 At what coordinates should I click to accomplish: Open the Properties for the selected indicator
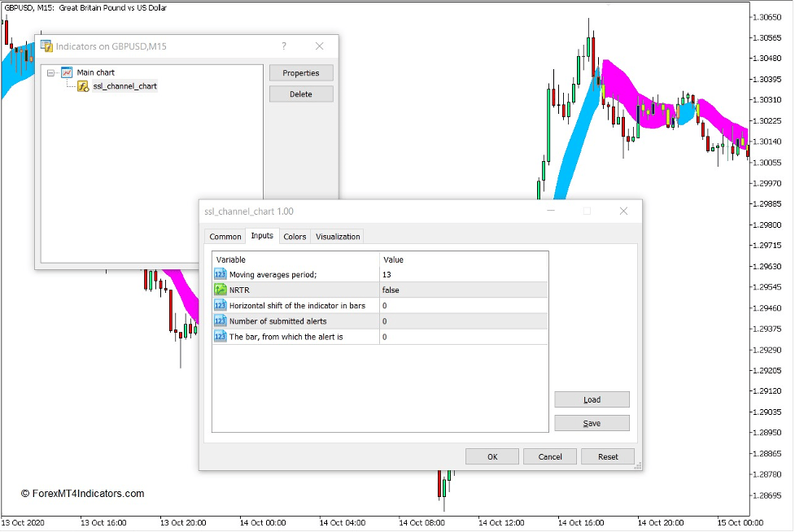pos(301,72)
